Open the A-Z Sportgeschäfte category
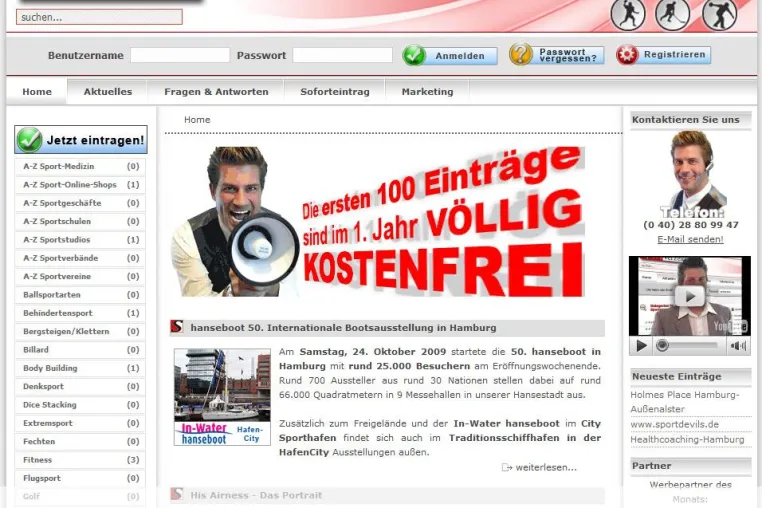Image resolution: width=762 pixels, height=508 pixels. coord(80,203)
